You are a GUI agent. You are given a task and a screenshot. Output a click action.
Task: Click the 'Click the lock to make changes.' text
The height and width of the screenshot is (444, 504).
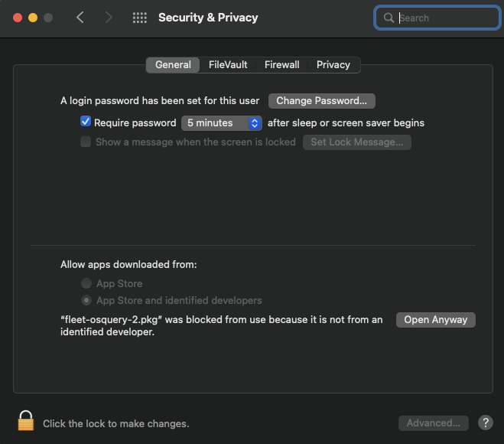click(x=116, y=423)
